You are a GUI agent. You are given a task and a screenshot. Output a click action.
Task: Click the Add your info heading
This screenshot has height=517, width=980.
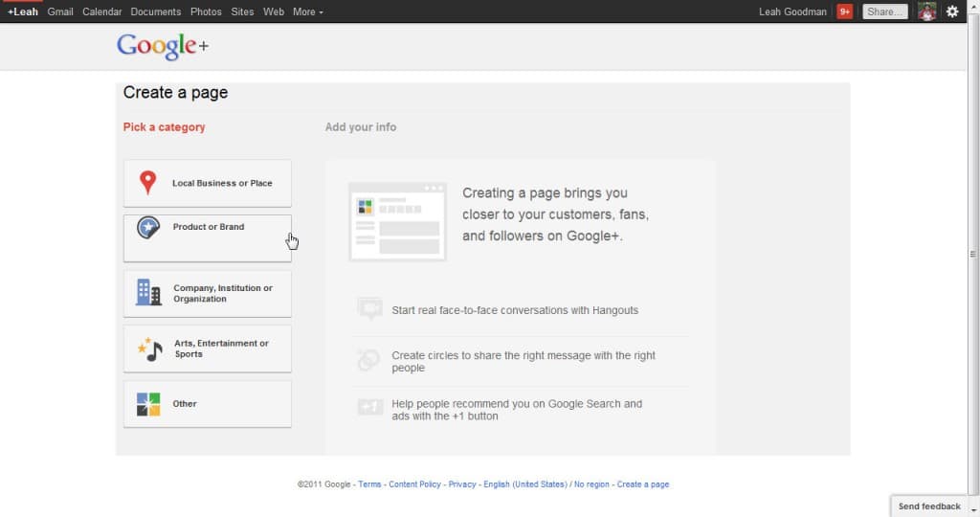pos(361,127)
